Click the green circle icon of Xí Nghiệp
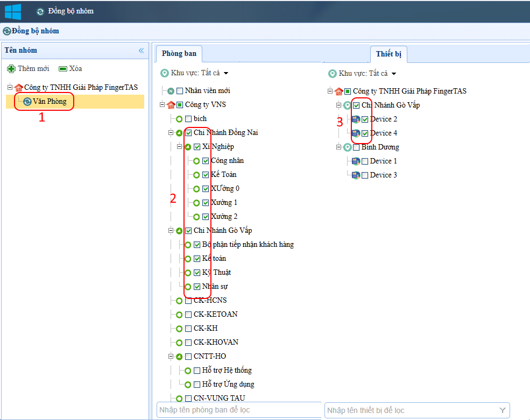 (188, 147)
